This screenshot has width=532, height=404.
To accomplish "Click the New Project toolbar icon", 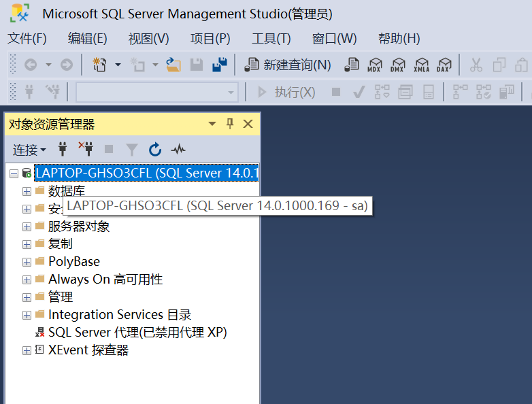I will tap(99, 65).
